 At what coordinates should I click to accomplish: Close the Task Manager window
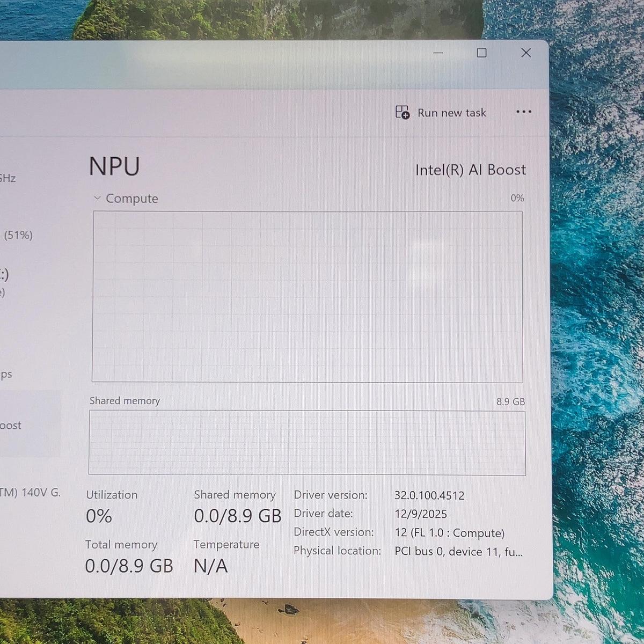pyautogui.click(x=526, y=53)
